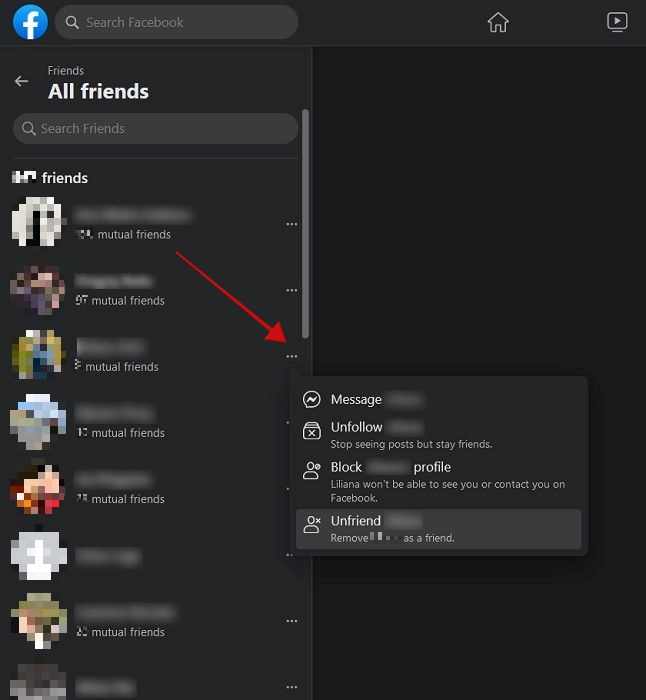Click the 'as a friend.' description text
The image size is (646, 700).
click(x=429, y=538)
